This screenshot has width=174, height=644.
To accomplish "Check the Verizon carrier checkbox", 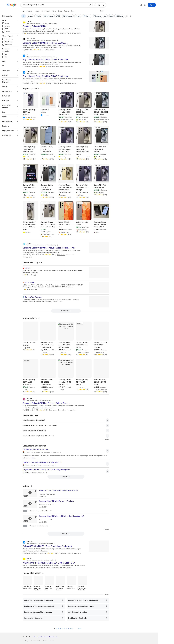I will tap(3, 23).
